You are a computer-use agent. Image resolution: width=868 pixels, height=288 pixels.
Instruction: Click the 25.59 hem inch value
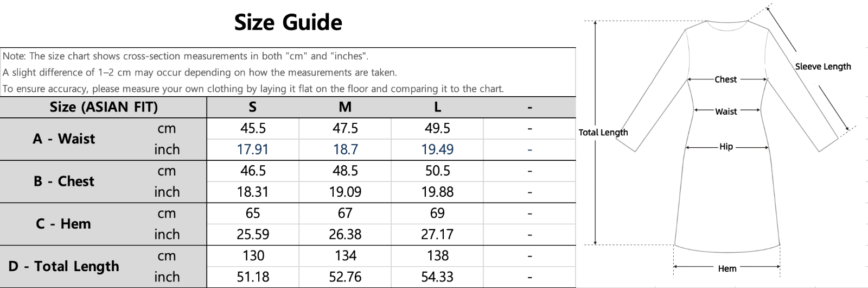[x=253, y=234]
